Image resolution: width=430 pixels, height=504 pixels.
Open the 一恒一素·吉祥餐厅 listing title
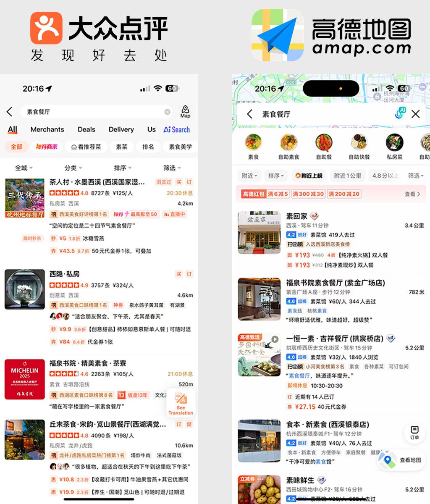334,339
